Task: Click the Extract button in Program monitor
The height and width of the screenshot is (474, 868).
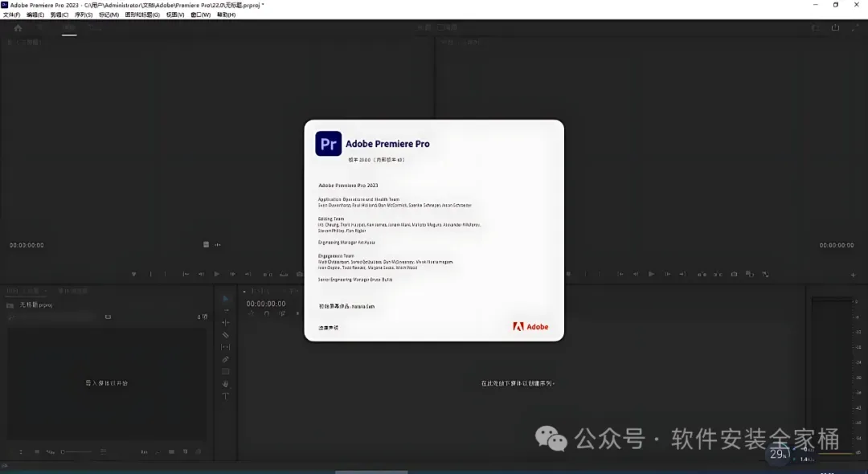Action: pyautogui.click(x=718, y=274)
